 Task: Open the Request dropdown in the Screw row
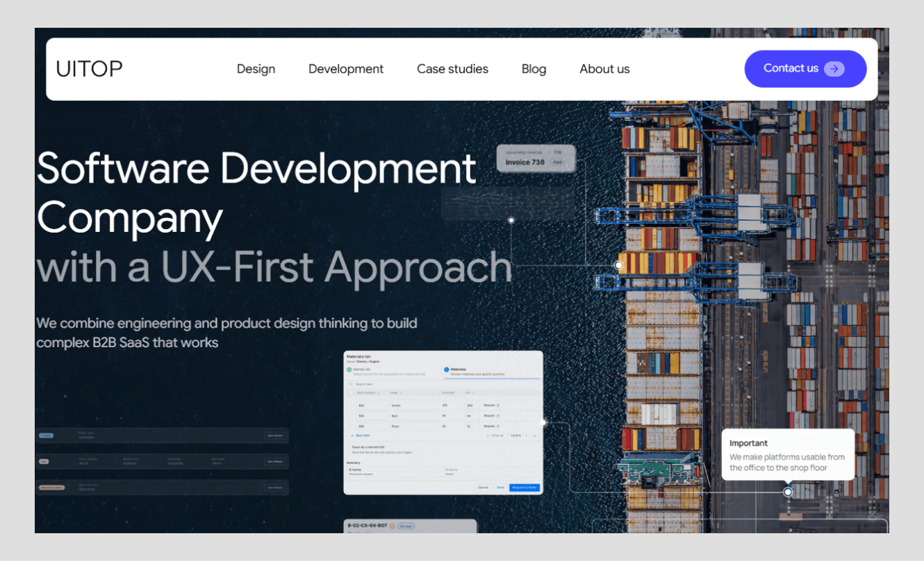(492, 405)
